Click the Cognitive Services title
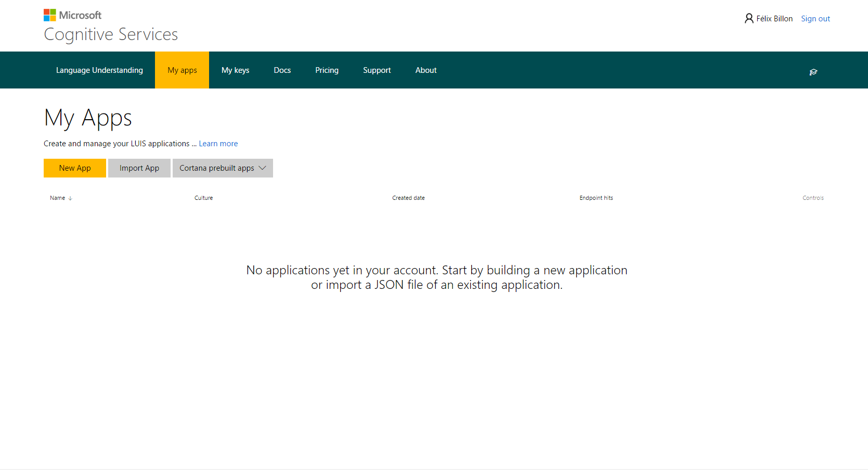Viewport: 868px width, 470px height. click(x=111, y=34)
